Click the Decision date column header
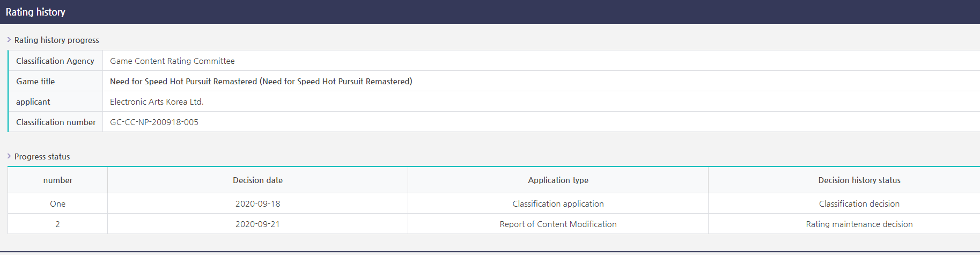This screenshot has width=980, height=255. [x=257, y=180]
